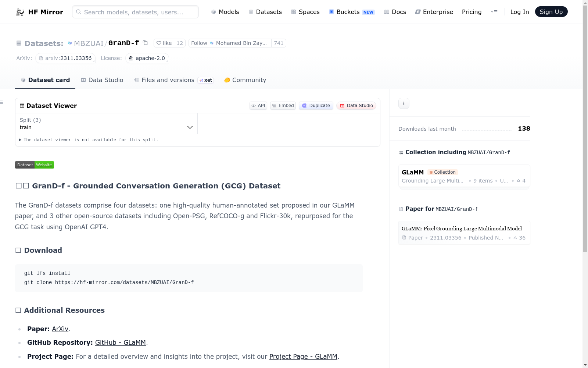Open the GLaMM collection card

click(464, 176)
